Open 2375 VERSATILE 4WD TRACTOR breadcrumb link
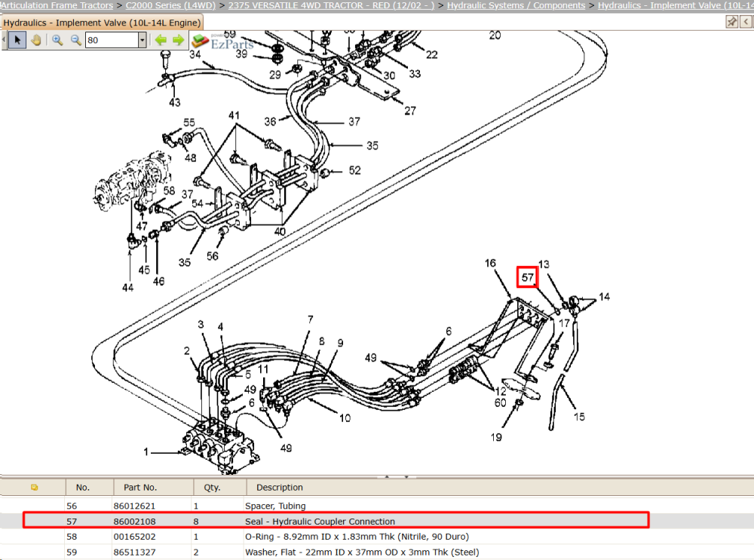This screenshot has height=560, width=754. click(x=331, y=5)
